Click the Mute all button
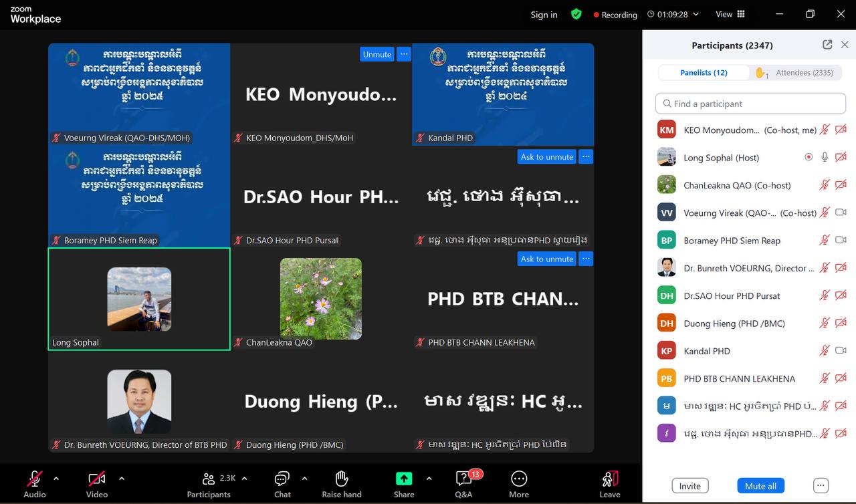The width and height of the screenshot is (856, 504). (x=760, y=486)
